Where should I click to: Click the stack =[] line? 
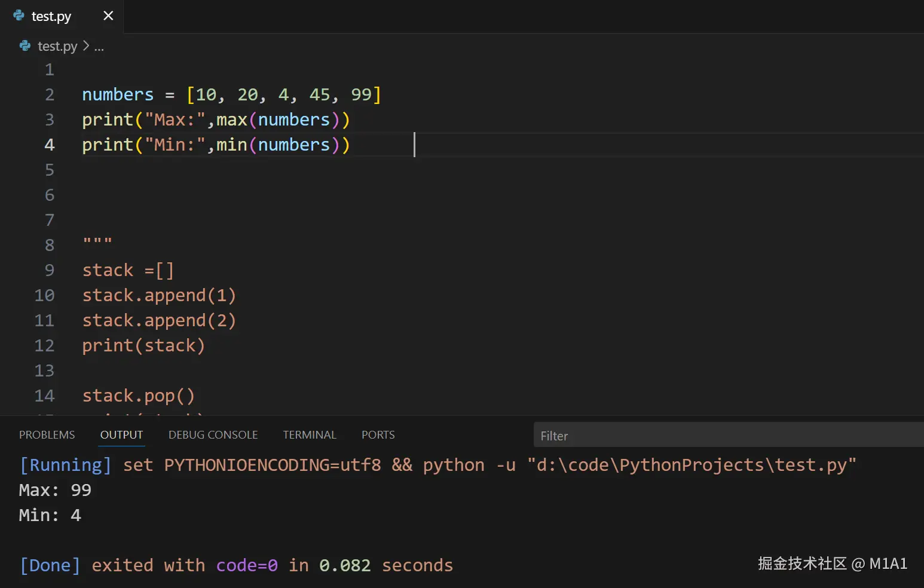pyautogui.click(x=128, y=271)
